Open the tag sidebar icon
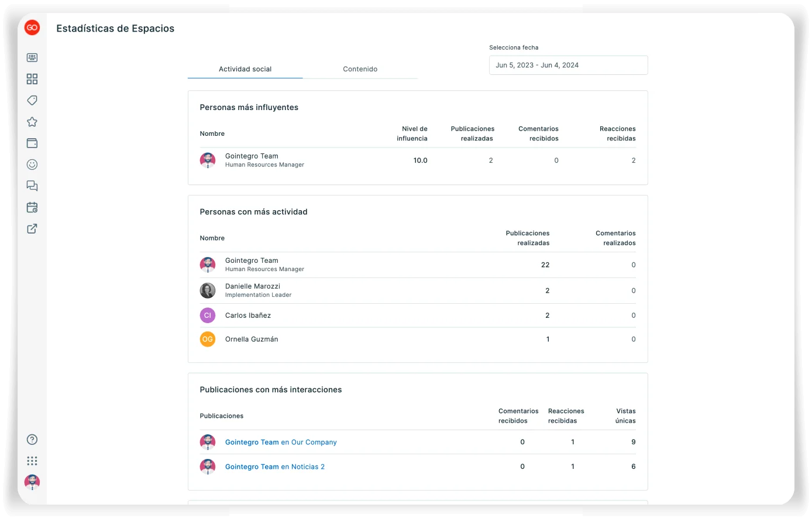Image resolution: width=812 pixels, height=521 pixels. (x=32, y=100)
